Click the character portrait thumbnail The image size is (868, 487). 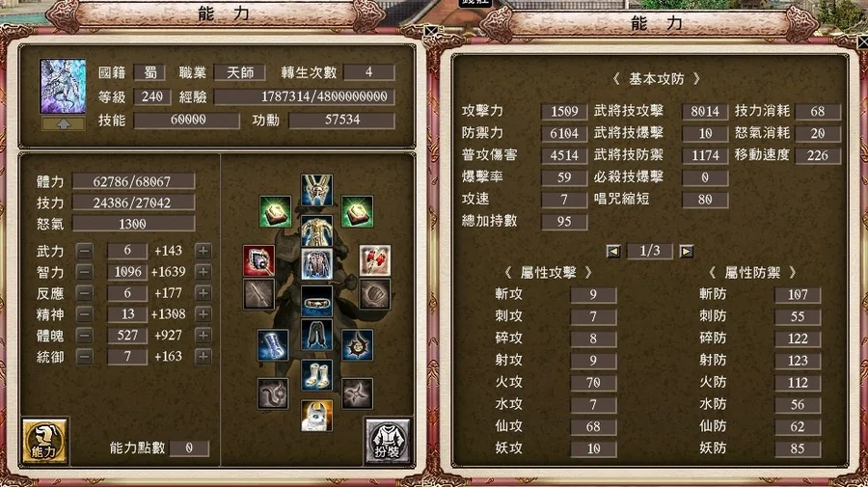click(63, 87)
